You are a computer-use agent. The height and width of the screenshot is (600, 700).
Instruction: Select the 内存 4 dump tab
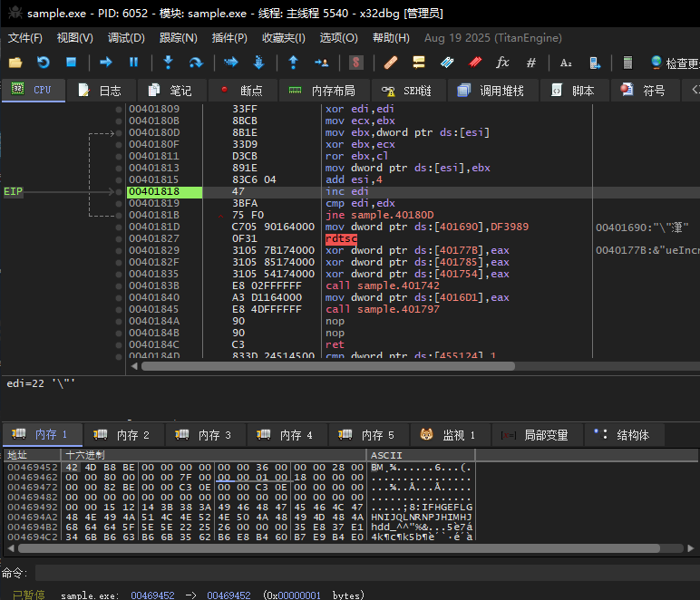287,435
